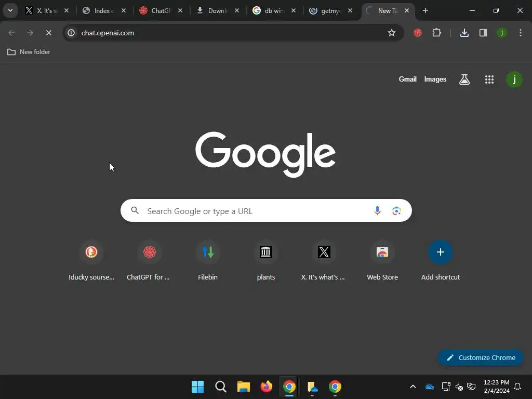The width and height of the screenshot is (532, 399).
Task: Open the Filebin shortcut
Action: [208, 260]
